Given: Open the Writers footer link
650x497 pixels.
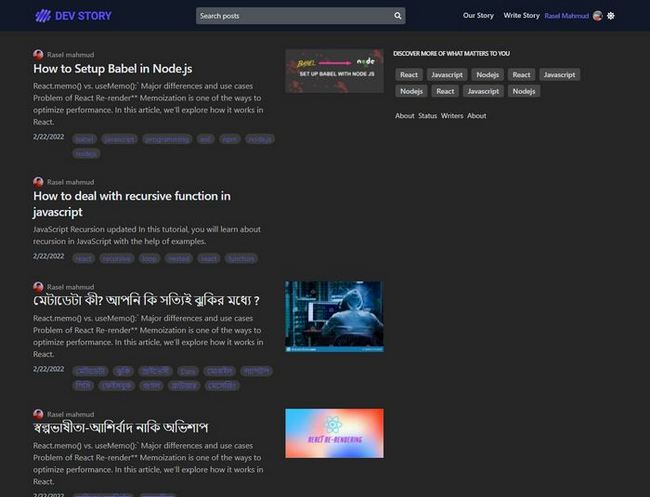Looking at the screenshot, I should [x=452, y=116].
